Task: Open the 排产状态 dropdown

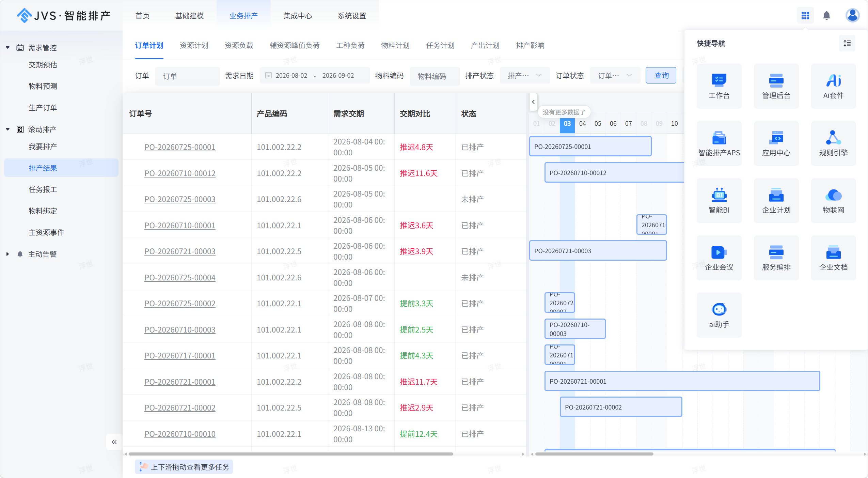Action: tap(524, 76)
